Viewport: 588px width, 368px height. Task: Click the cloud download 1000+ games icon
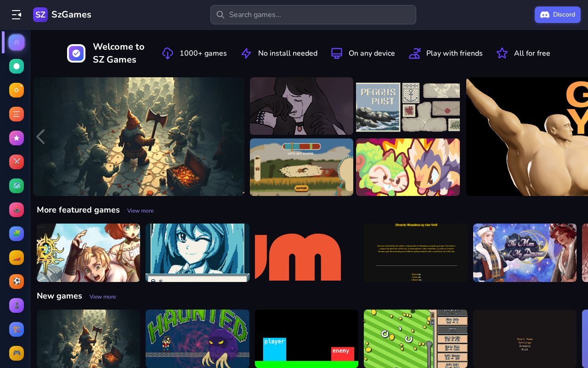tap(168, 53)
